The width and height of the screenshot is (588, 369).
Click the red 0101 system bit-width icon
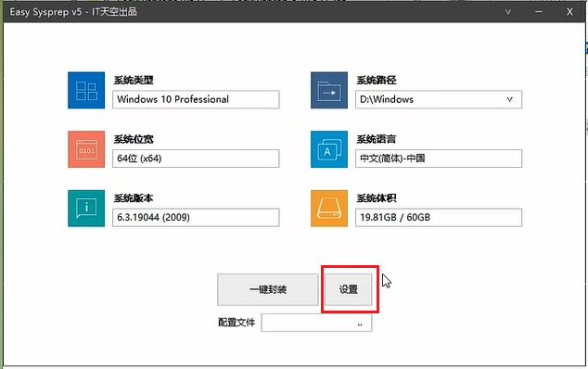tap(86, 149)
